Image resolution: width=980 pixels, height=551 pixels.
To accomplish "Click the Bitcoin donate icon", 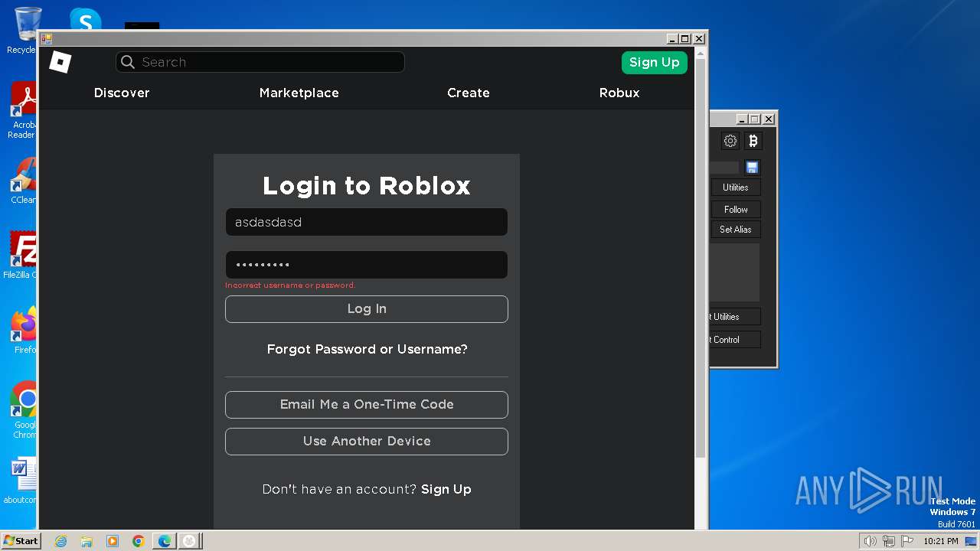I will (753, 141).
